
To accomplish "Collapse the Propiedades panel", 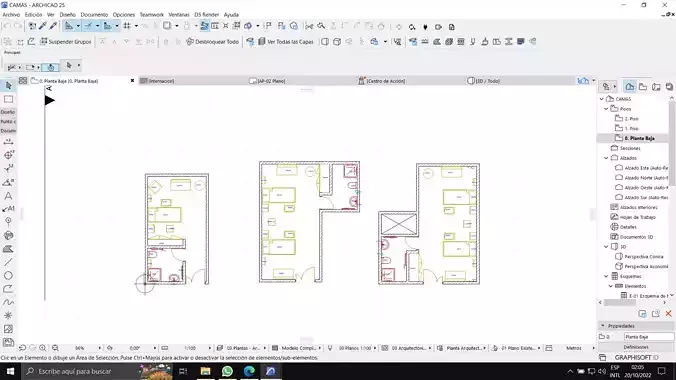I will [603, 326].
